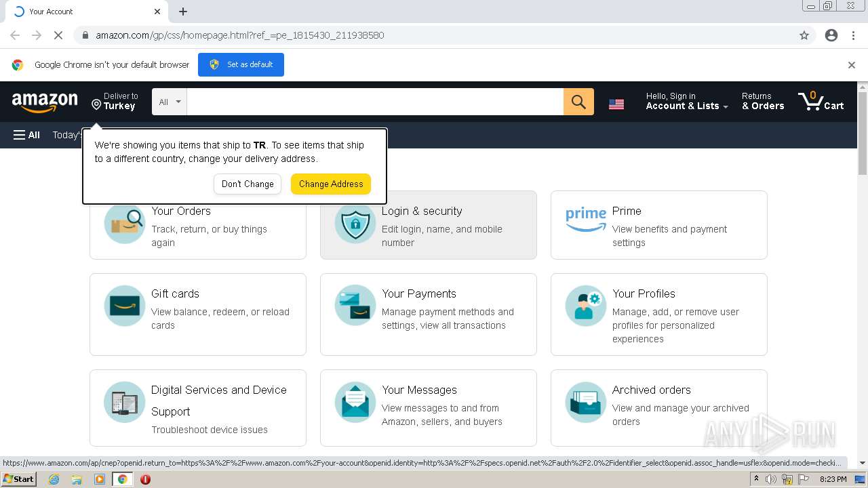
Task: Open Your Profiles card
Action: 659,314
